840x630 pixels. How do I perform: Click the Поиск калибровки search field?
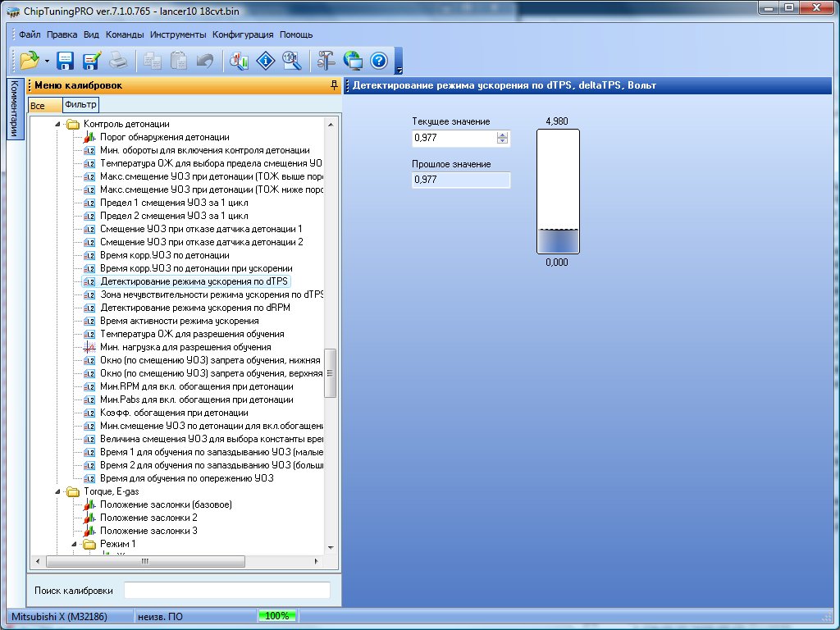point(227,591)
